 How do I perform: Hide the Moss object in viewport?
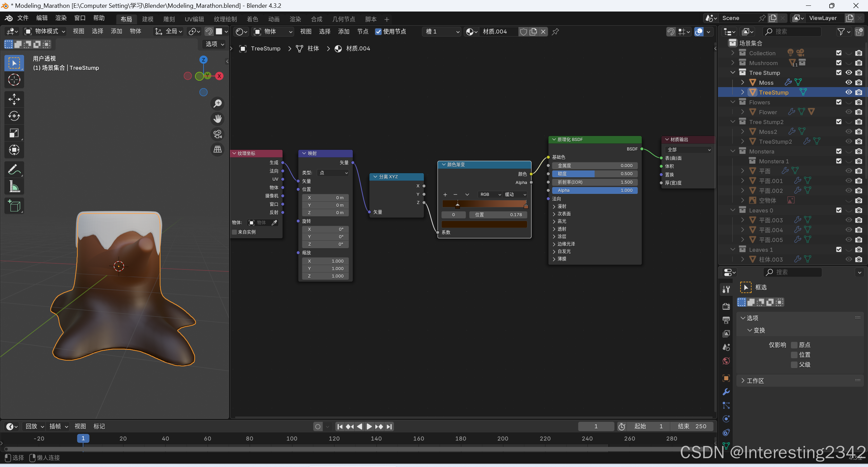(x=848, y=82)
